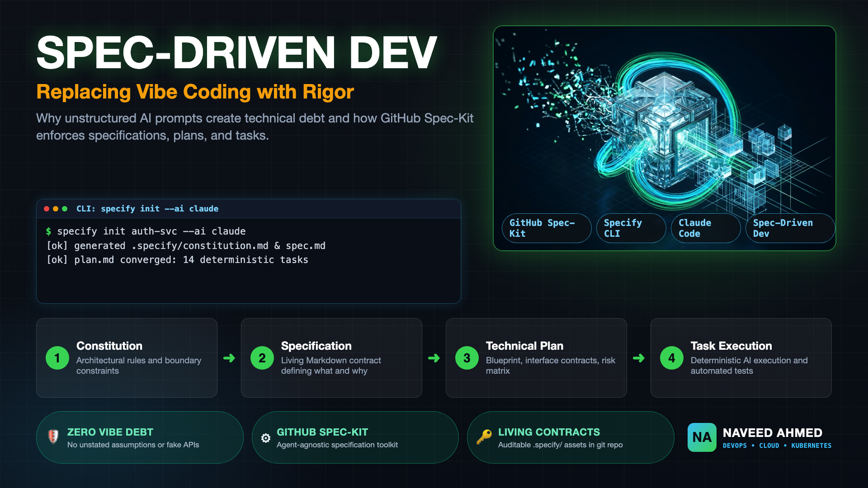Viewport: 868px width, 488px height.
Task: Open the Constitution step card
Action: coord(127,358)
